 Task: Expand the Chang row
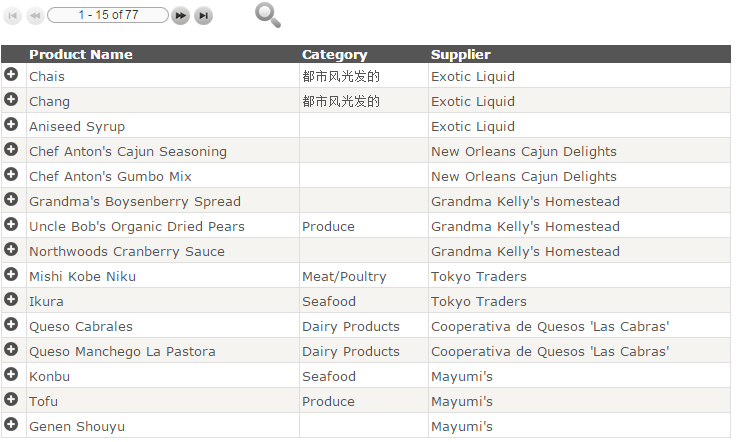[x=11, y=100]
